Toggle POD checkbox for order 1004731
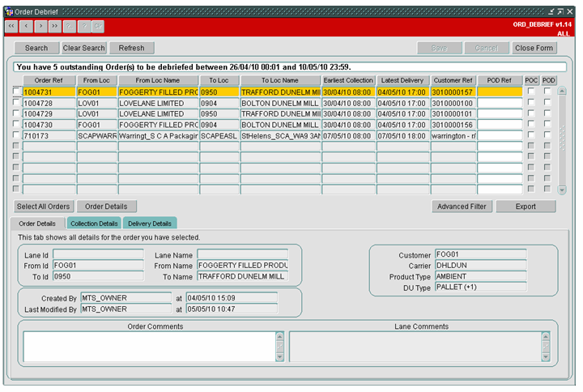583x392 pixels. click(547, 92)
